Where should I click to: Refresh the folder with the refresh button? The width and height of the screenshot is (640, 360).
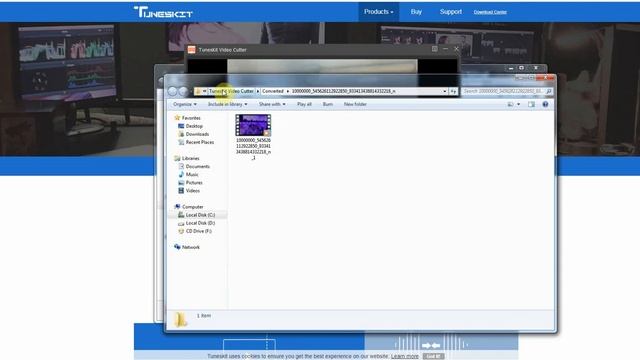pyautogui.click(x=453, y=91)
